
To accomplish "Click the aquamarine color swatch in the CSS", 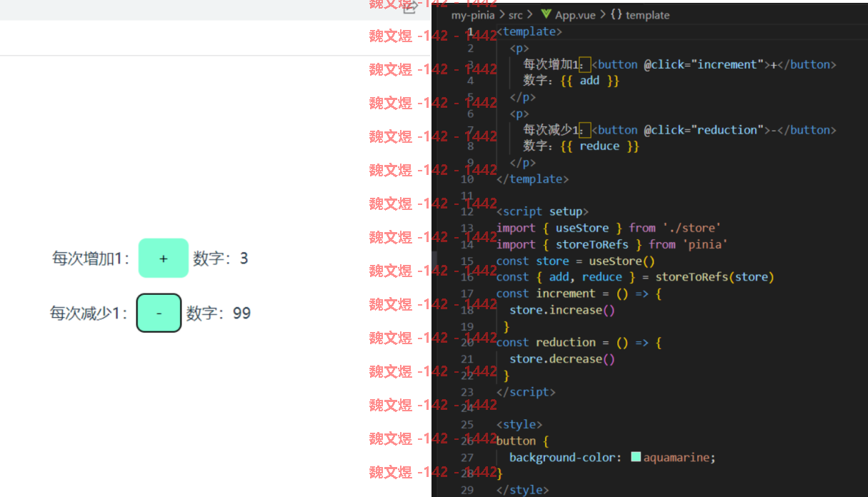I will [x=636, y=457].
